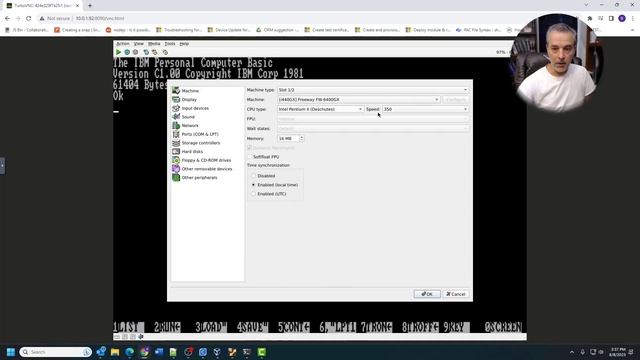
Task: Select the Storage controllers icon
Action: 176,143
